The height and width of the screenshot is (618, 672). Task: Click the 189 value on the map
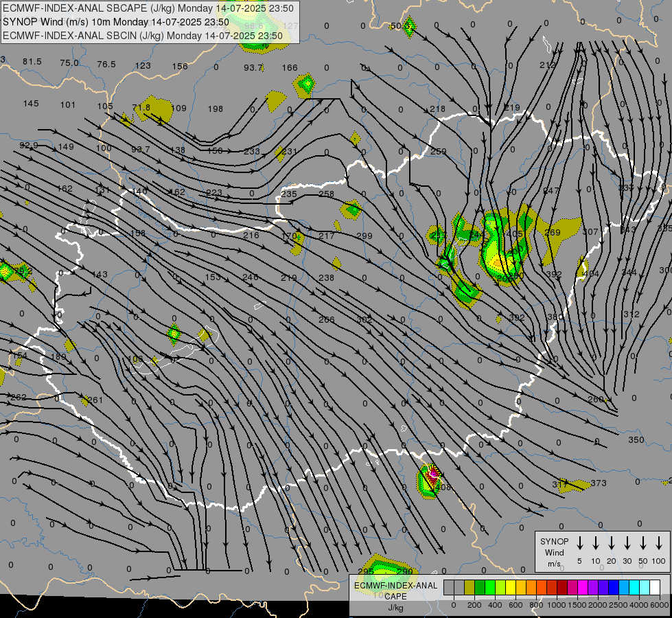pos(58,356)
